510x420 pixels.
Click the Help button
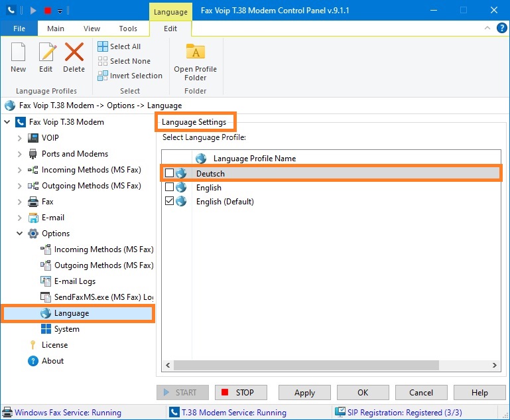[479, 392]
